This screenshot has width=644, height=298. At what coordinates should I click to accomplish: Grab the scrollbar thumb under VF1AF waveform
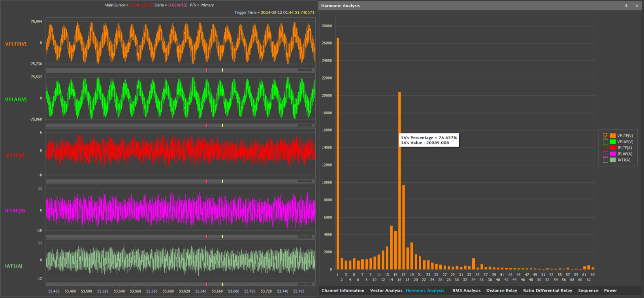(x=305, y=125)
